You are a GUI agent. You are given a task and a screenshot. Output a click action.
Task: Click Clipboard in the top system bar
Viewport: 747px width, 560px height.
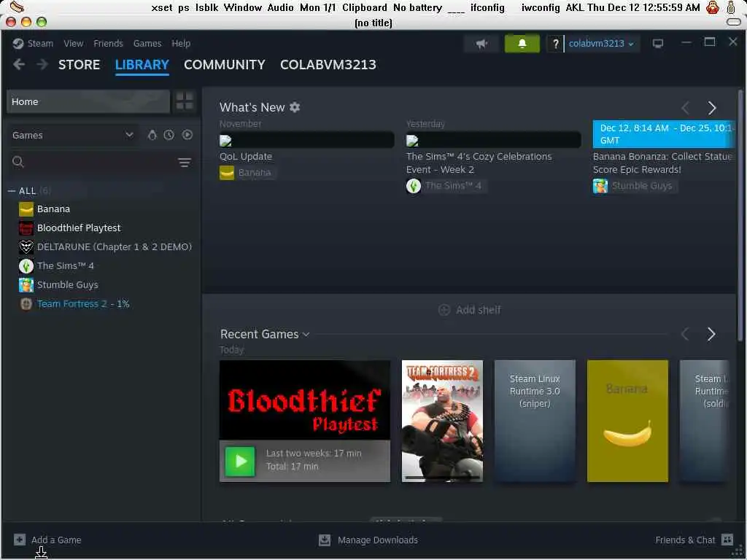coord(365,7)
